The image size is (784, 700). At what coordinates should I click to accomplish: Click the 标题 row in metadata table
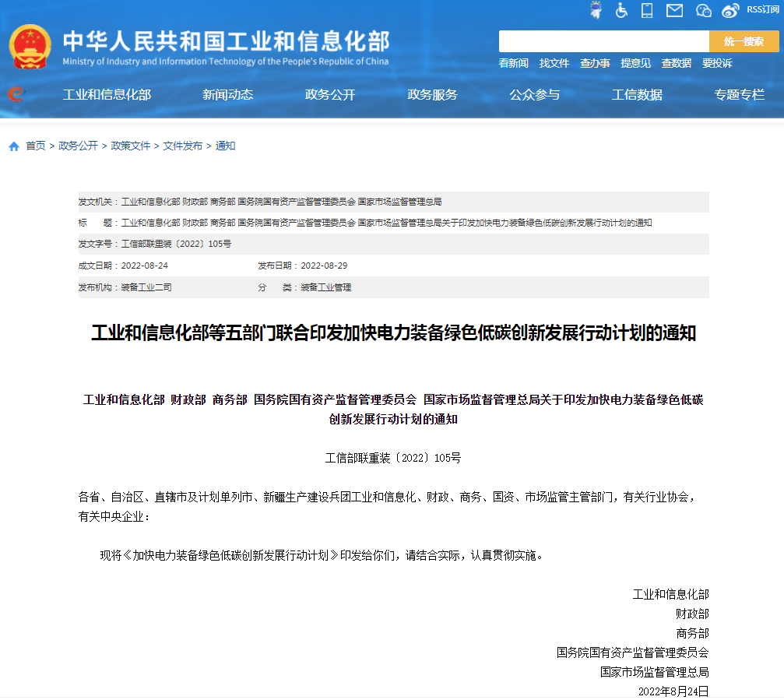393,223
